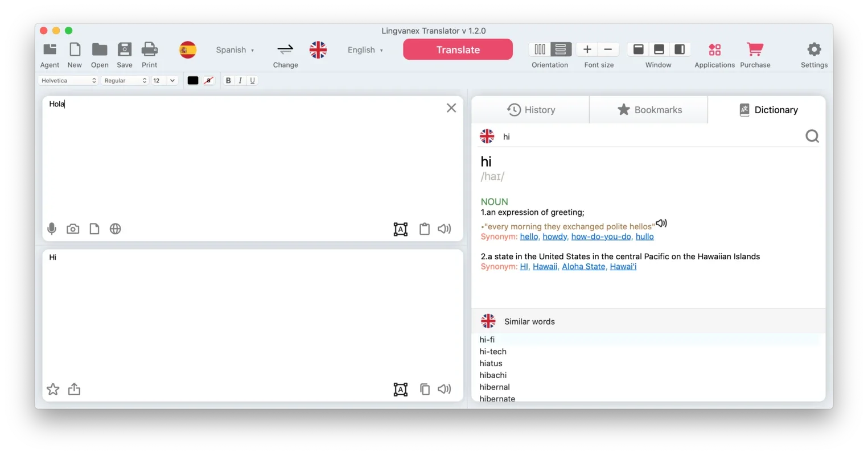The image size is (868, 455).
Task: Open highlight color swatch
Action: pyautogui.click(x=209, y=81)
